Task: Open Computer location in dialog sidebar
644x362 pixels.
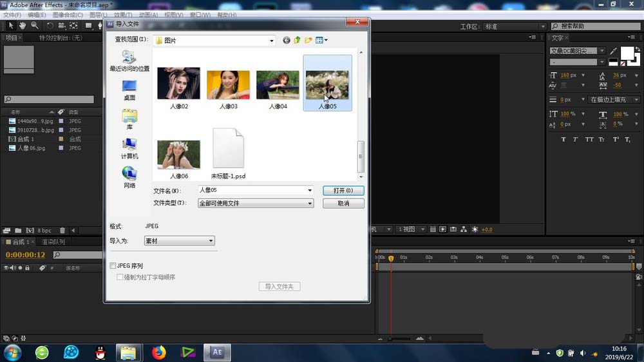Action: tap(129, 148)
